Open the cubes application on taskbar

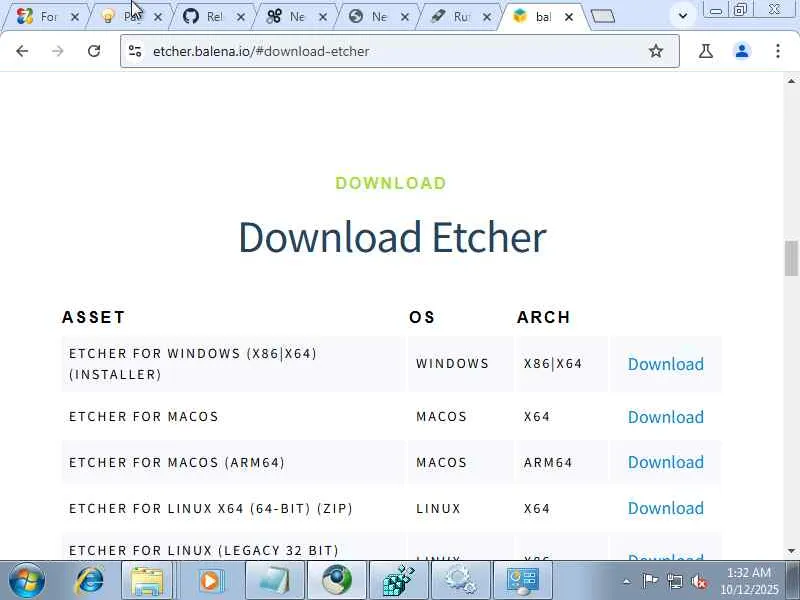pos(398,581)
